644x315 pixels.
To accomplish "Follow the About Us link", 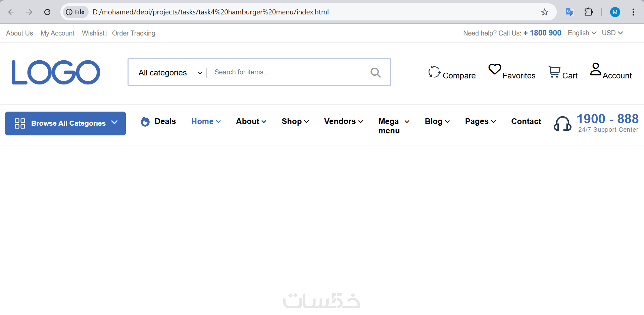I will click(x=19, y=33).
